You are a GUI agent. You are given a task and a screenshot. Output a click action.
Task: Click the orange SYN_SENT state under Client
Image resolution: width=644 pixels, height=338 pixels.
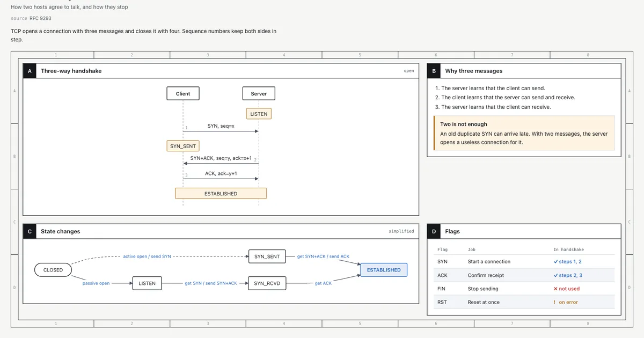click(183, 146)
